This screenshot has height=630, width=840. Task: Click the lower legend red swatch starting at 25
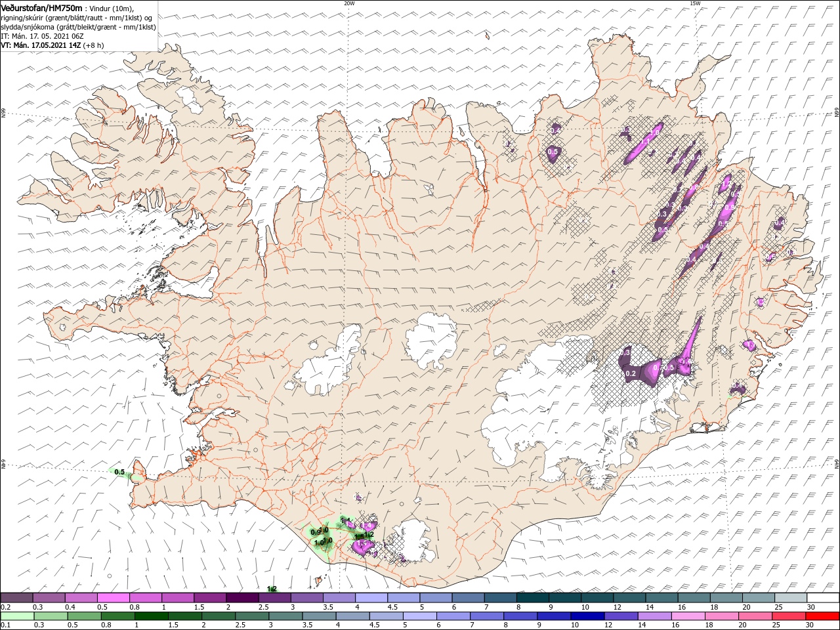[789, 616]
